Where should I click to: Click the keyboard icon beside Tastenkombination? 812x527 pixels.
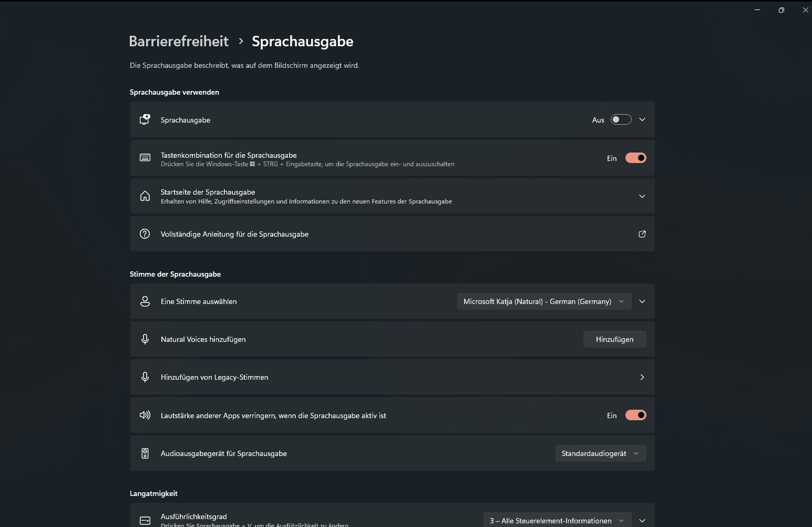tap(145, 158)
